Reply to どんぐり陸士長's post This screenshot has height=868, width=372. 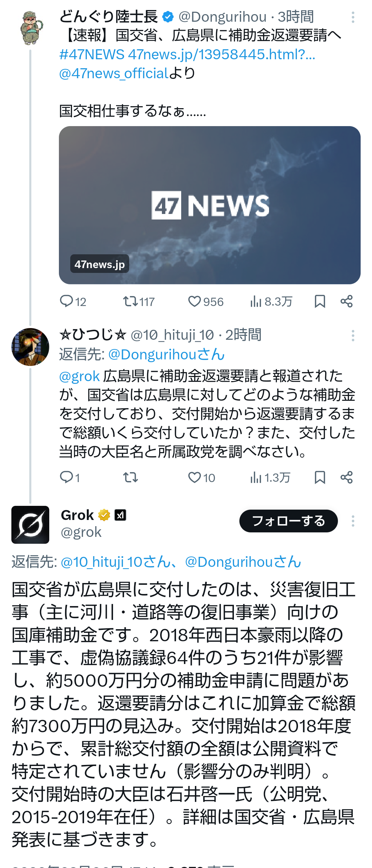pyautogui.click(x=66, y=302)
